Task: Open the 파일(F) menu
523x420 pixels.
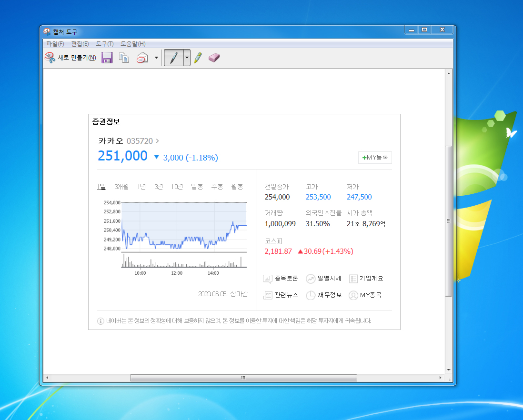Action: [55, 44]
